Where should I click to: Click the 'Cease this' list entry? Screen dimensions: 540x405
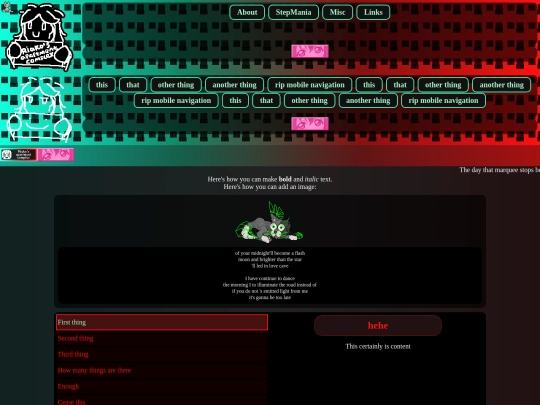click(162, 401)
